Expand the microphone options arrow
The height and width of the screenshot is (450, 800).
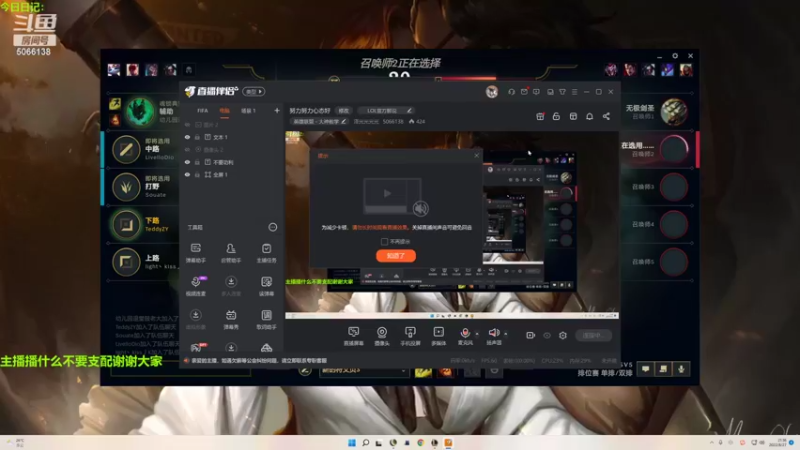point(477,334)
